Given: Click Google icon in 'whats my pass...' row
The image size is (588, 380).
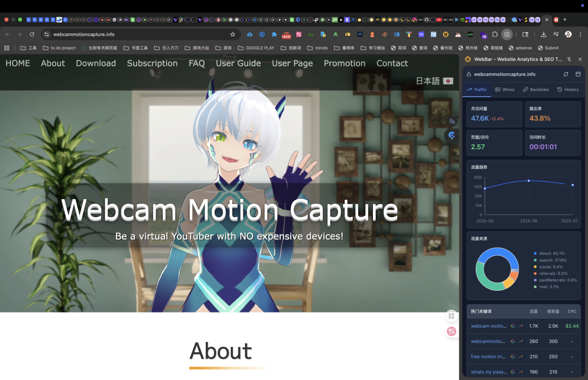Looking at the screenshot, I should click(x=513, y=372).
